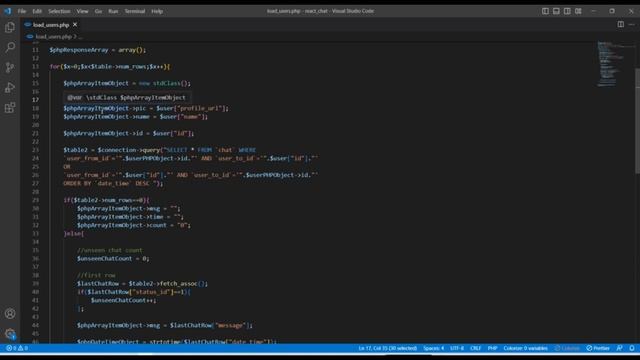Click $unseenChatCount++; line
This screenshot has height=360, width=640.
(124, 300)
